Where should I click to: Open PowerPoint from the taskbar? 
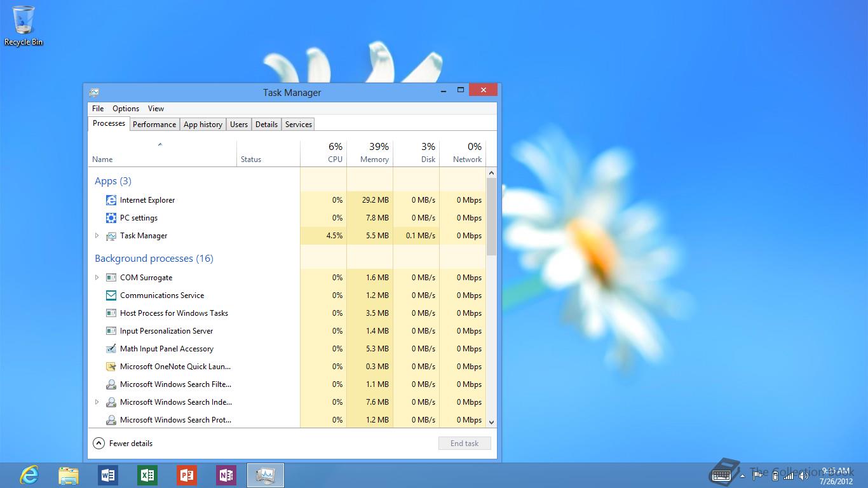click(x=187, y=475)
